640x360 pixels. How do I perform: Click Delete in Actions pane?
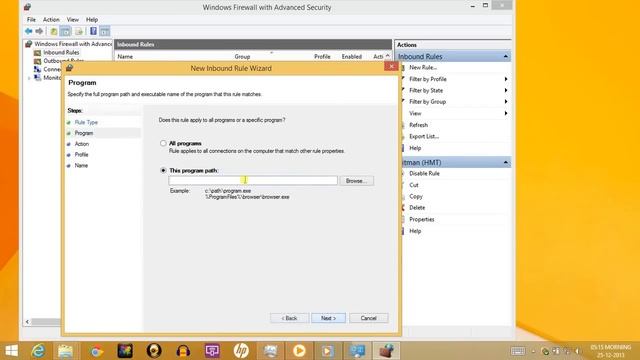pyautogui.click(x=417, y=207)
